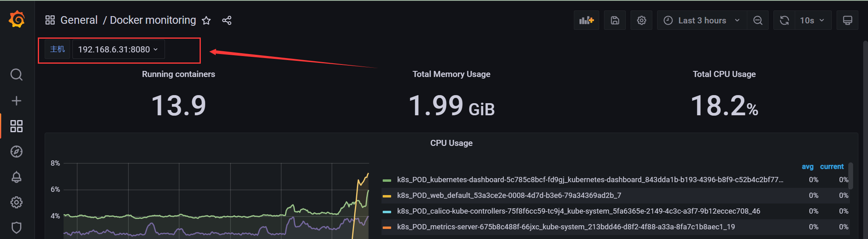The image size is (868, 239).
Task: Open the Configuration gear in sidebar
Action: point(16,202)
